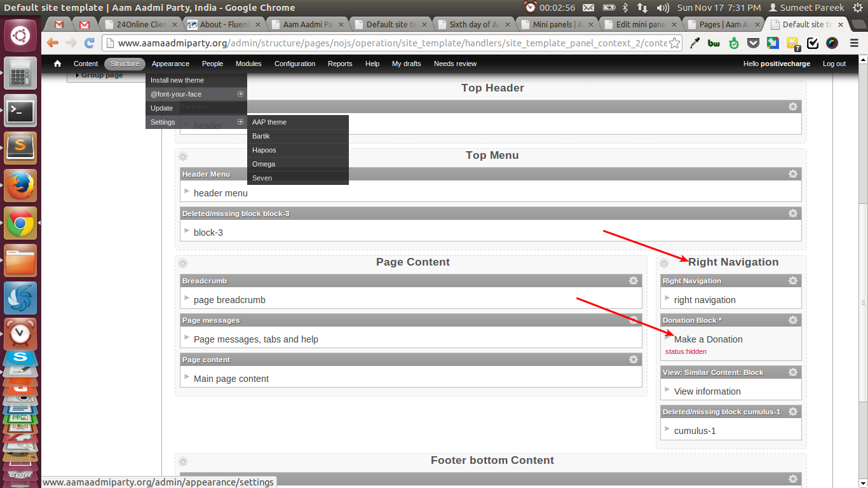Image resolution: width=868 pixels, height=488 pixels.
Task: Expand the header menu pane content
Action: [187, 191]
